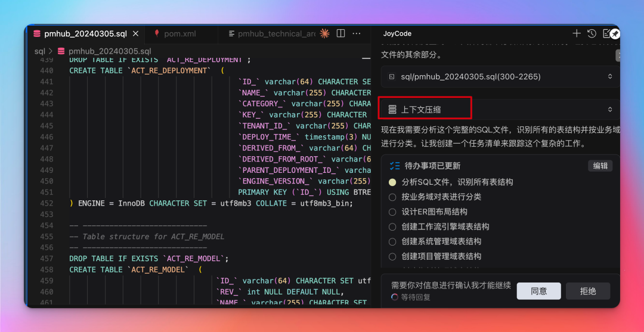Click the 待办事项已更新 checklist icon
This screenshot has width=644, height=332.
(x=394, y=166)
